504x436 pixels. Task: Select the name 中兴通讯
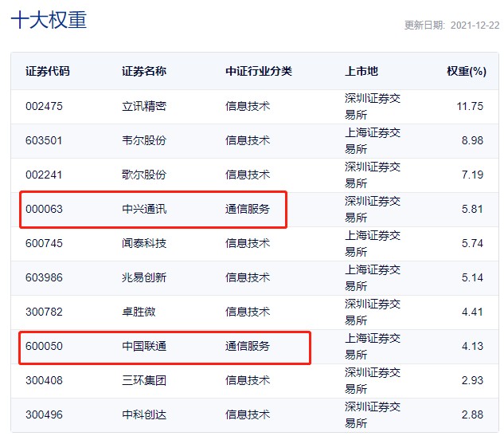click(144, 209)
